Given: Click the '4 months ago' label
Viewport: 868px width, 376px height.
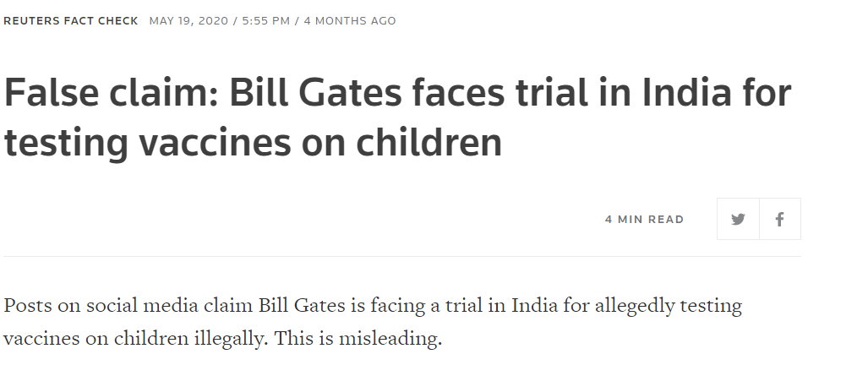Looking at the screenshot, I should point(350,21).
